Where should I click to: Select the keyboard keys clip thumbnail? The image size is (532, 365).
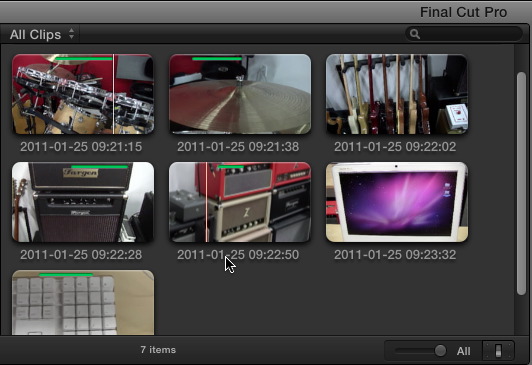coord(83,302)
